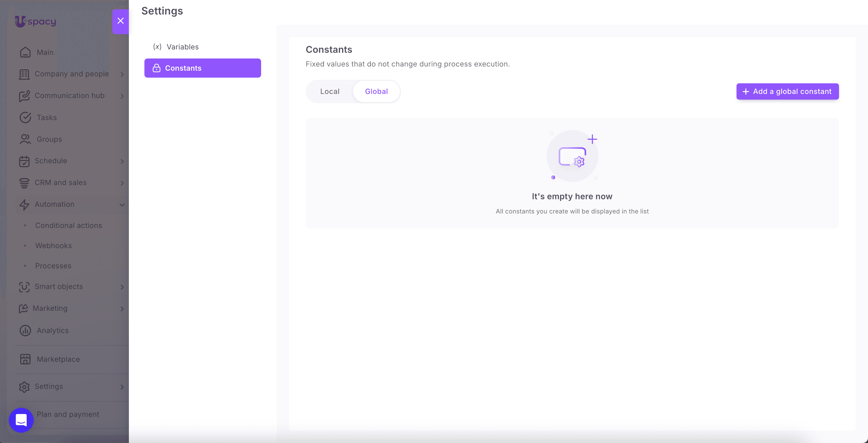
Task: Click the CRM and sales stack icon
Action: tap(24, 183)
